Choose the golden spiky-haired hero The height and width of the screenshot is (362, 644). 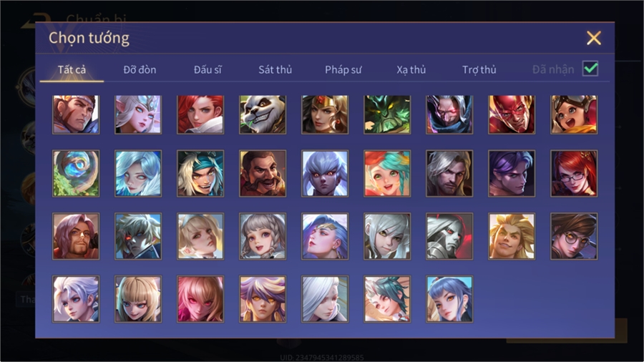[512, 236]
